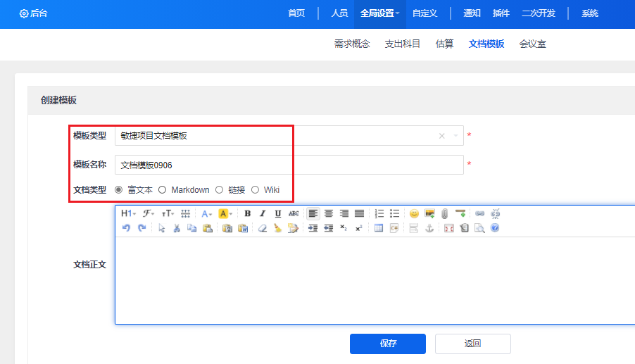Switch to 需求概念 tab
The image size is (635, 364).
coord(352,44)
